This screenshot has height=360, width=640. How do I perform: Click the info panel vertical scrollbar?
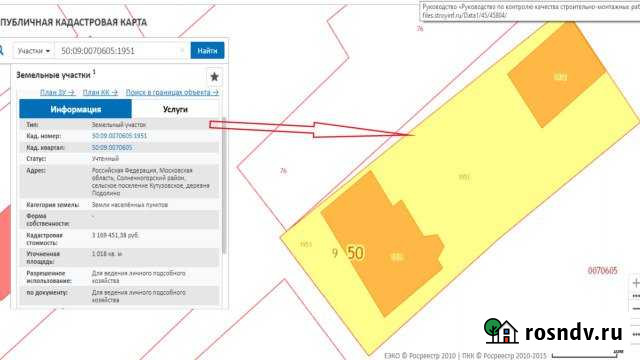click(224, 186)
